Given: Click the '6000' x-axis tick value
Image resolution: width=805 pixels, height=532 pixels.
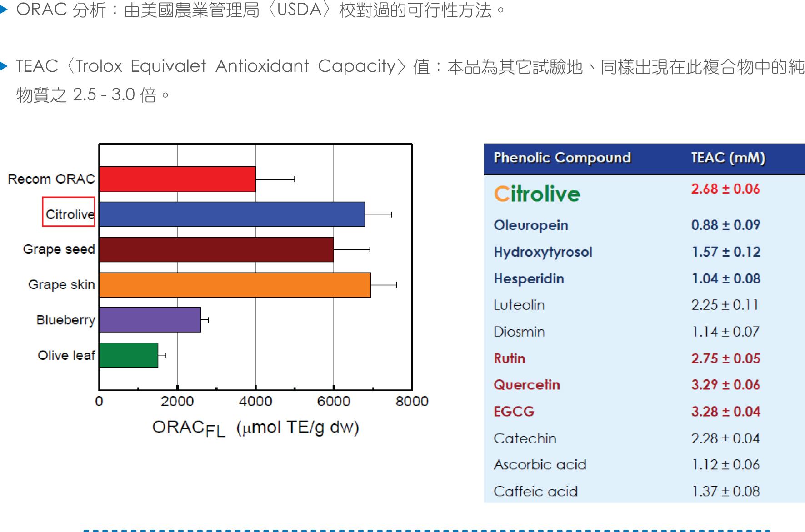Looking at the screenshot, I should tap(334, 401).
